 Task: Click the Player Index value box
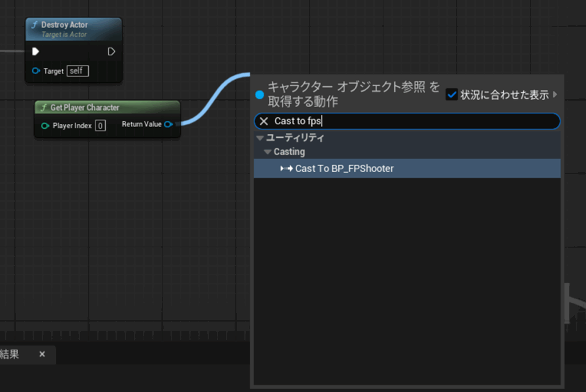100,125
